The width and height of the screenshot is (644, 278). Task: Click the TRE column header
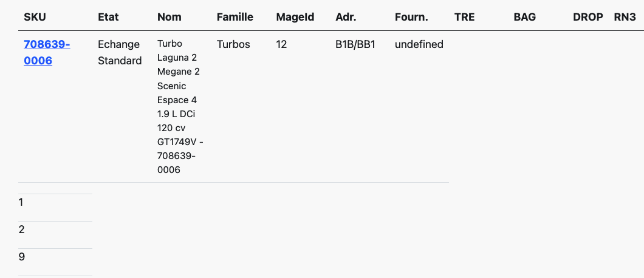(465, 17)
